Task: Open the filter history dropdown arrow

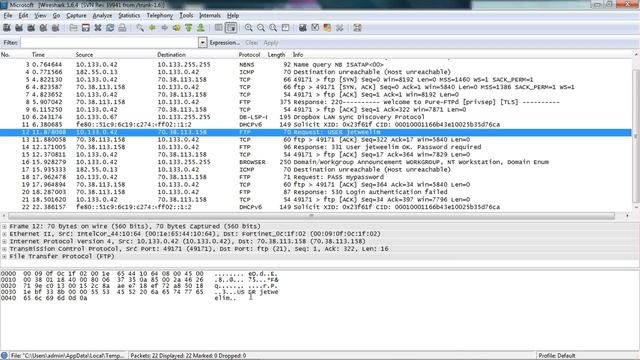Action: coord(202,42)
